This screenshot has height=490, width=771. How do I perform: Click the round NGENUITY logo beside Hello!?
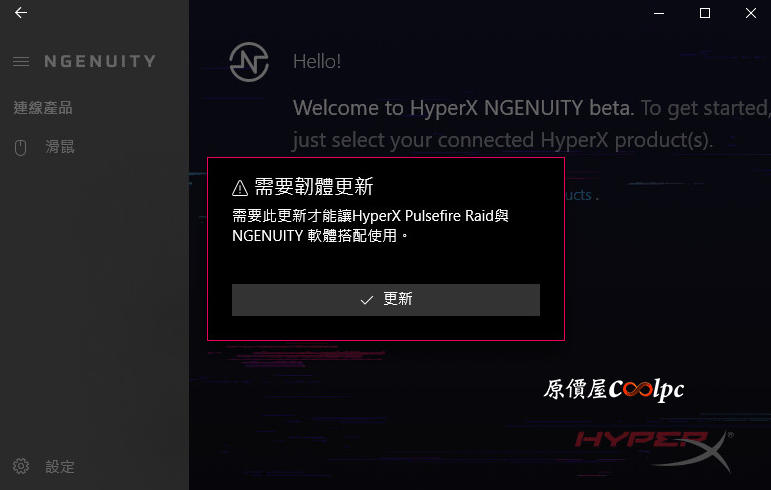point(249,62)
